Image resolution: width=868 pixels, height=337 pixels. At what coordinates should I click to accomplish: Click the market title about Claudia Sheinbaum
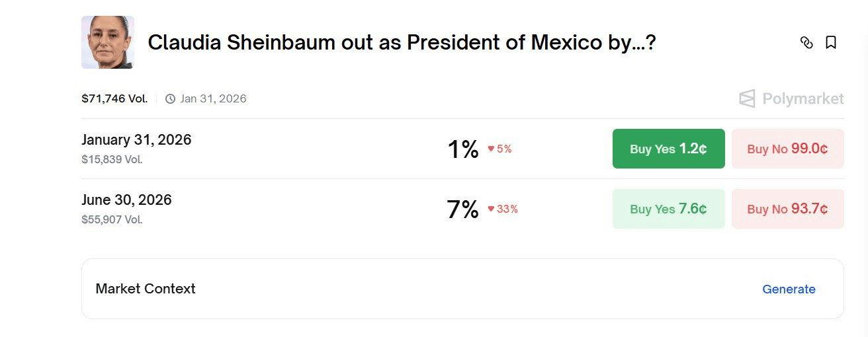pyautogui.click(x=402, y=43)
